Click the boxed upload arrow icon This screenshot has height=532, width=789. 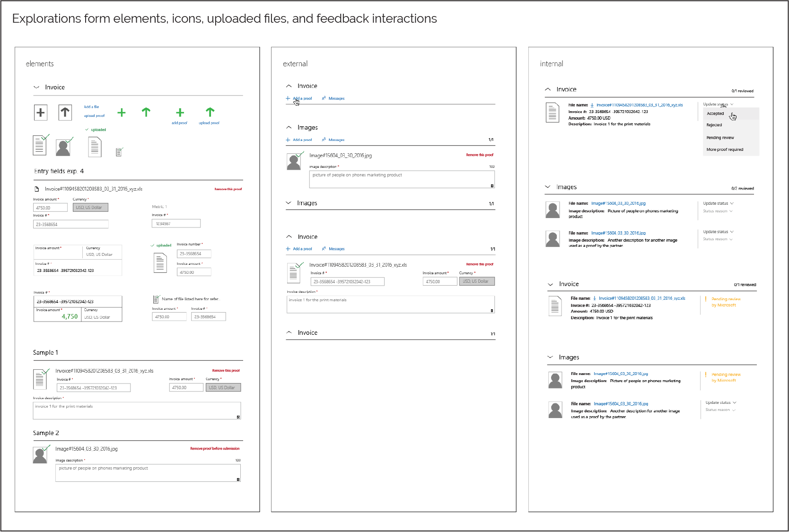(65, 112)
